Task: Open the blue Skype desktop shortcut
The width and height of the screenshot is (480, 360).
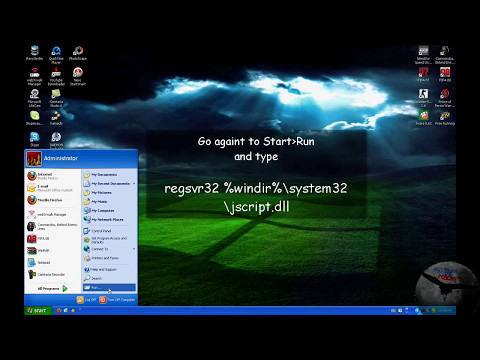Action: click(35, 139)
